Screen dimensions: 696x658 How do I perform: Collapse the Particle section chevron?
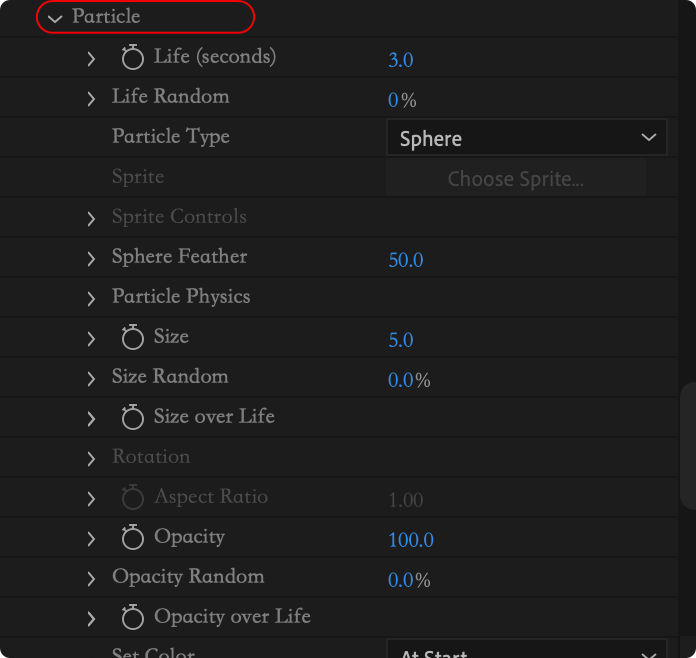pyautogui.click(x=55, y=19)
